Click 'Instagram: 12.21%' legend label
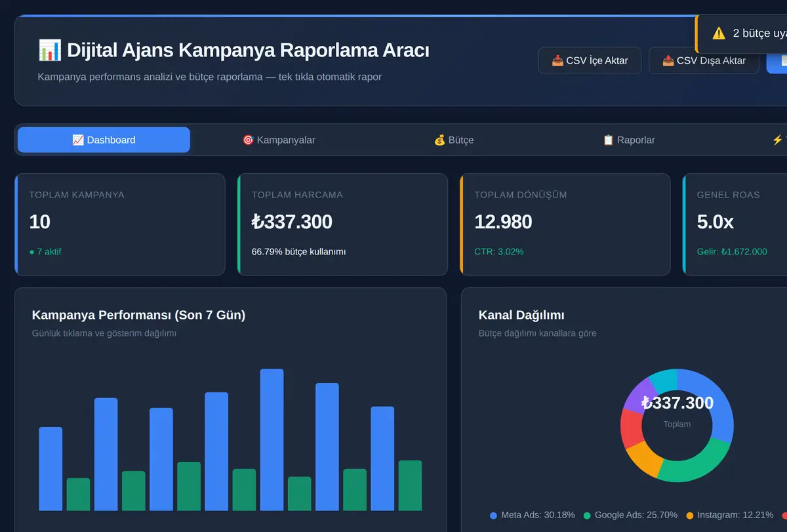The height and width of the screenshot is (532, 787). [735, 515]
